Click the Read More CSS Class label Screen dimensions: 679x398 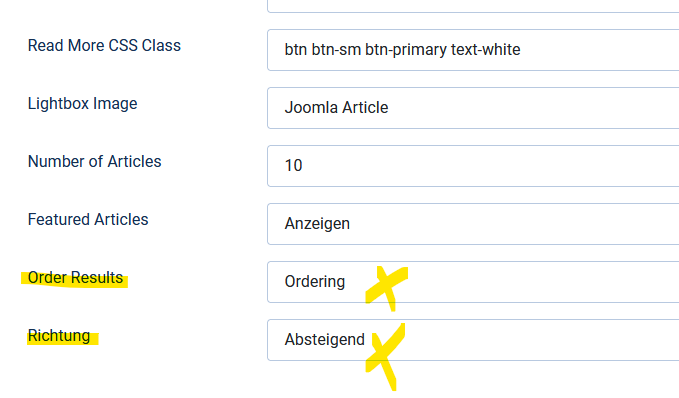point(104,45)
